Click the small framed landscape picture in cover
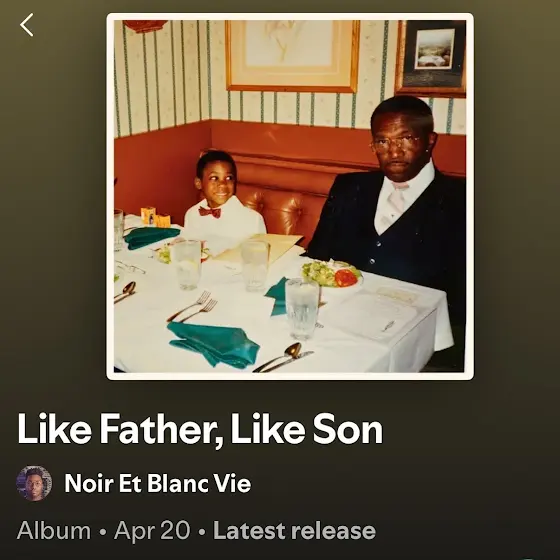This screenshot has width=560, height=560. 431,58
